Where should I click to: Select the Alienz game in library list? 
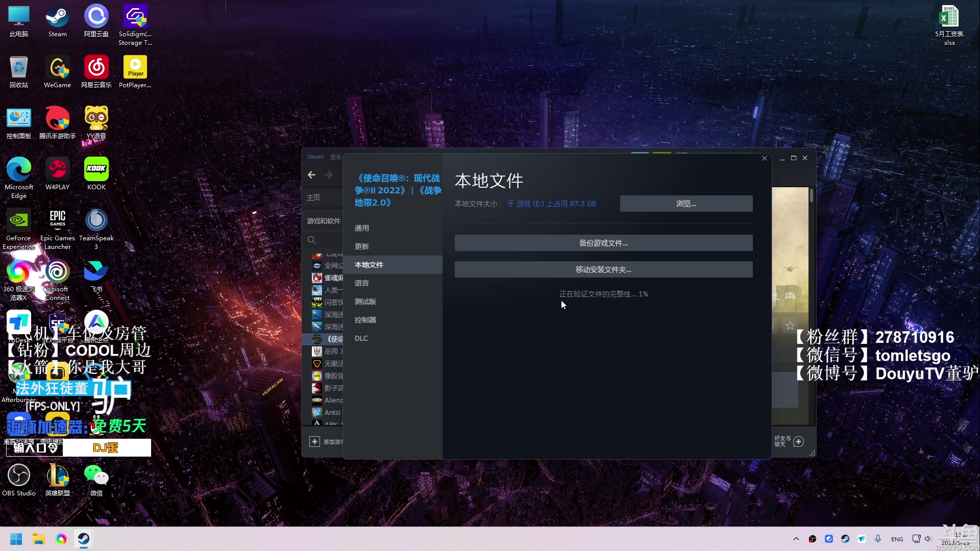click(327, 400)
